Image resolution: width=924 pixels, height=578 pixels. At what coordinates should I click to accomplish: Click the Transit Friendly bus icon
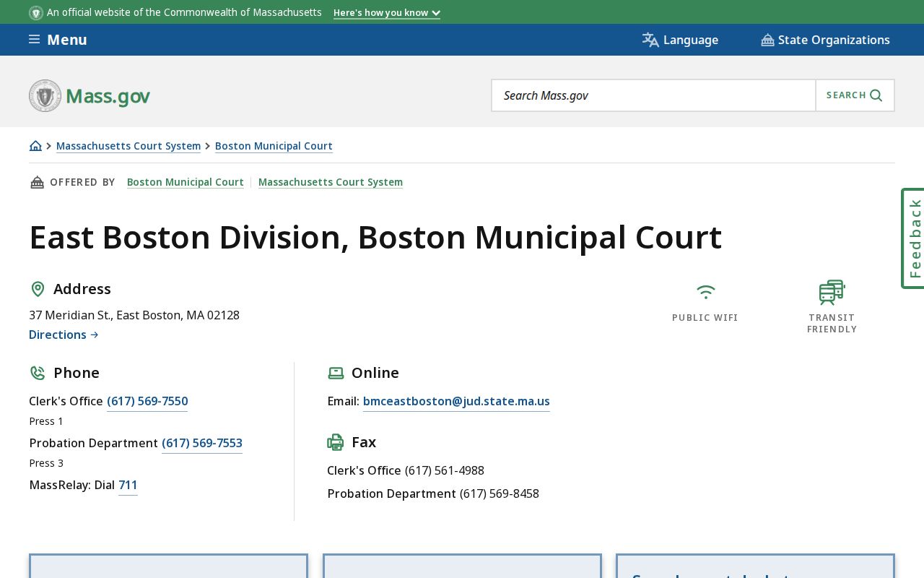pos(832,293)
